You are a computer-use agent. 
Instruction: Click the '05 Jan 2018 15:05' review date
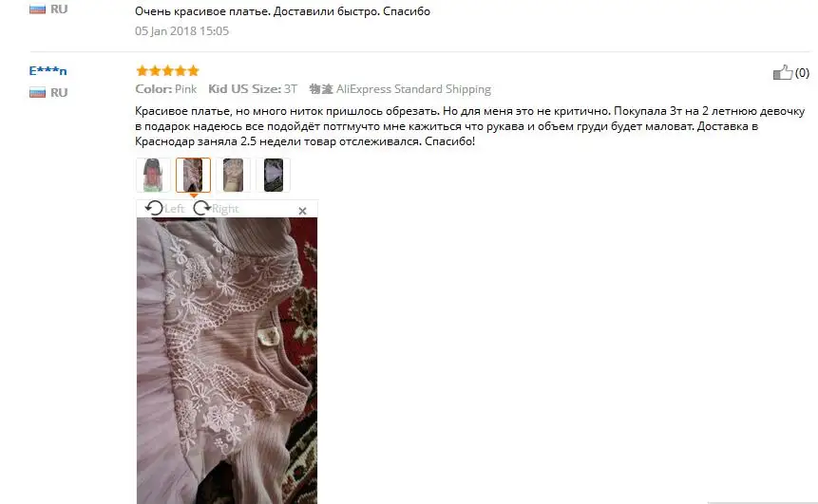pos(182,31)
